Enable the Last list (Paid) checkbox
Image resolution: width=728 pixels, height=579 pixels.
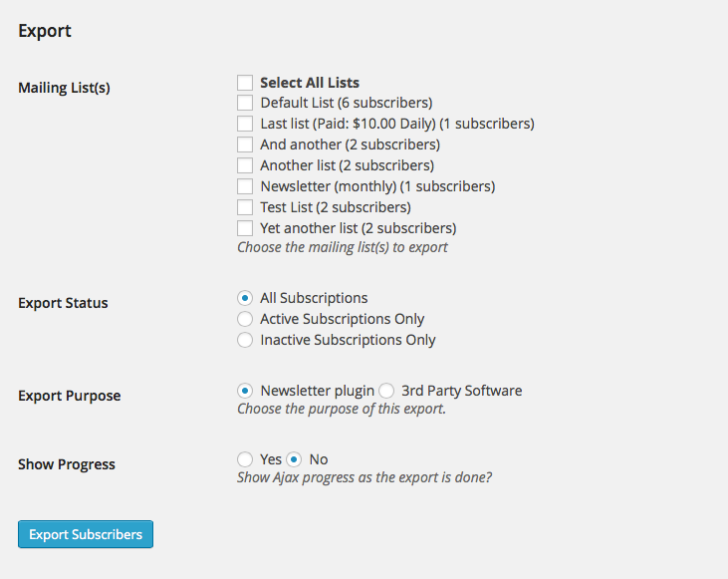tap(245, 124)
